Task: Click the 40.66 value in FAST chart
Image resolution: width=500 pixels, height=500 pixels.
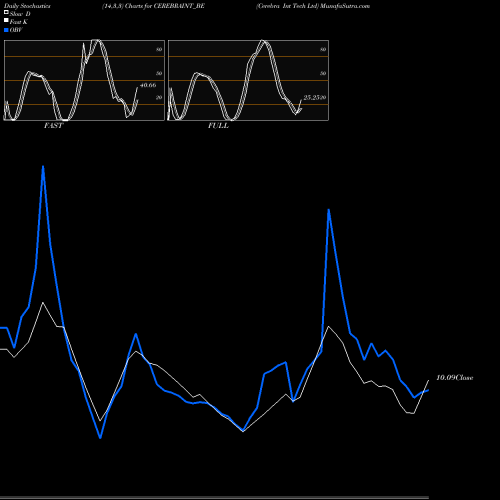Action: click(x=148, y=85)
